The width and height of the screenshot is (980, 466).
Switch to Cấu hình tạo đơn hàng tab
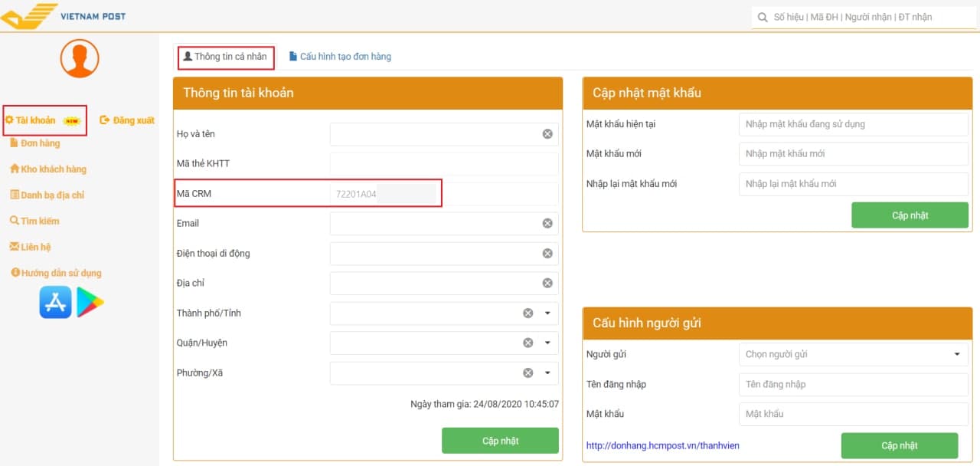click(x=340, y=57)
